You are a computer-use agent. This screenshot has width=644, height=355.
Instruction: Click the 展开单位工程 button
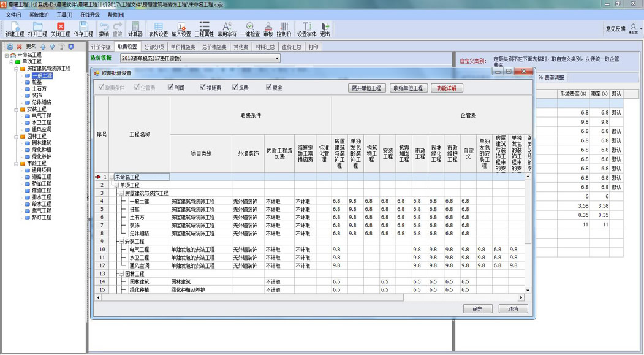[366, 88]
